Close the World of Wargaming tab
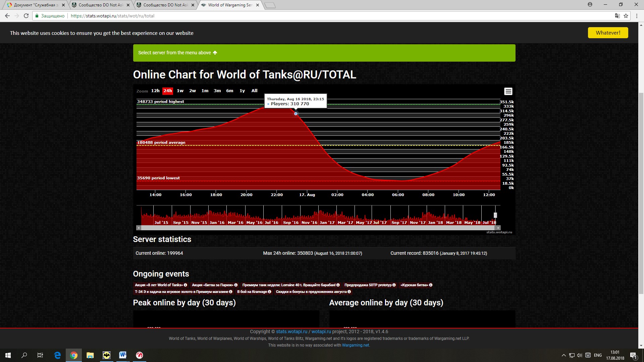 click(x=258, y=5)
